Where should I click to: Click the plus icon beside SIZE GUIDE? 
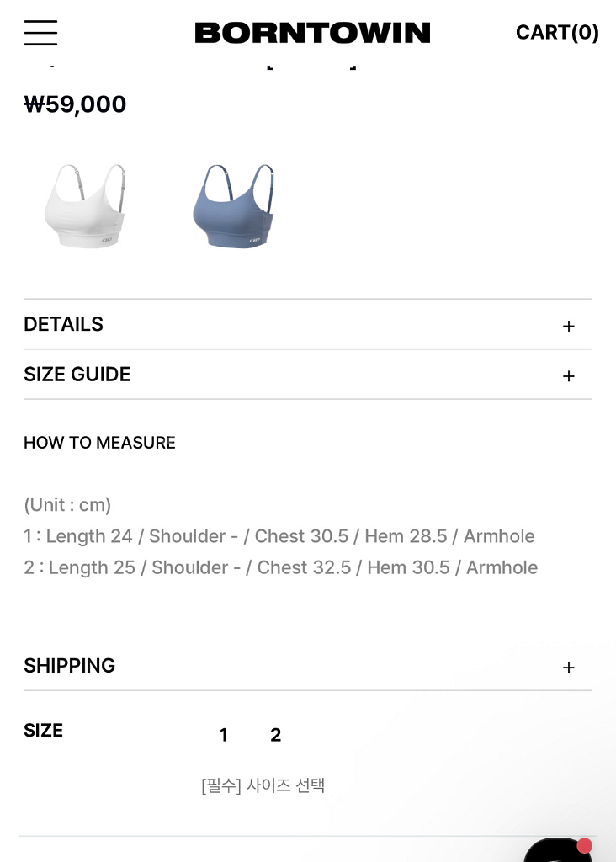tap(569, 375)
